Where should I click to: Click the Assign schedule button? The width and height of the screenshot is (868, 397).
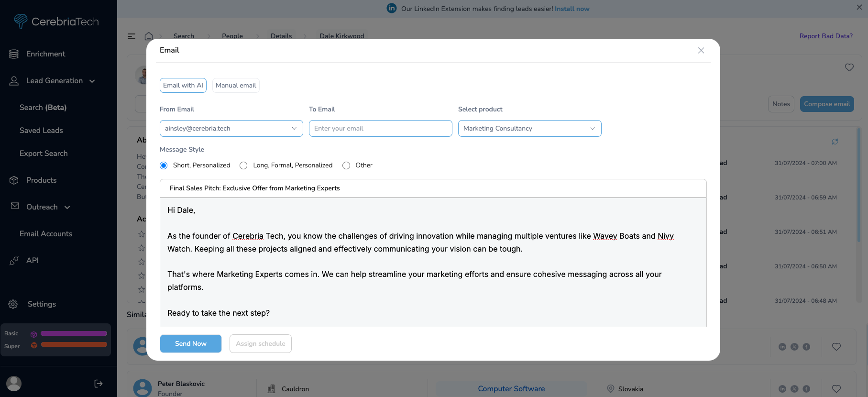pos(261,343)
